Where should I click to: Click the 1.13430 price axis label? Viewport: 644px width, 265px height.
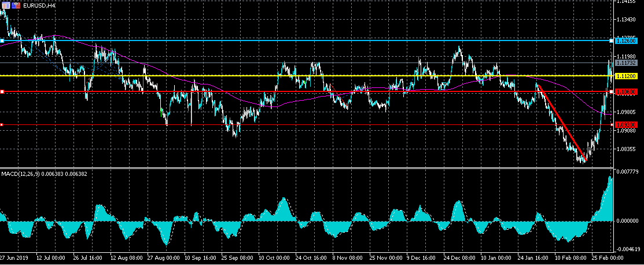[x=627, y=20]
